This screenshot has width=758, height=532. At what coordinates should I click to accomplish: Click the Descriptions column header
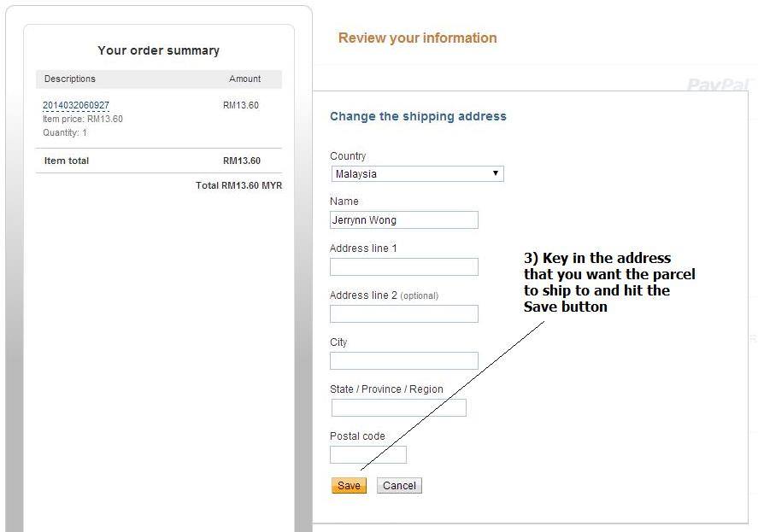click(x=69, y=79)
